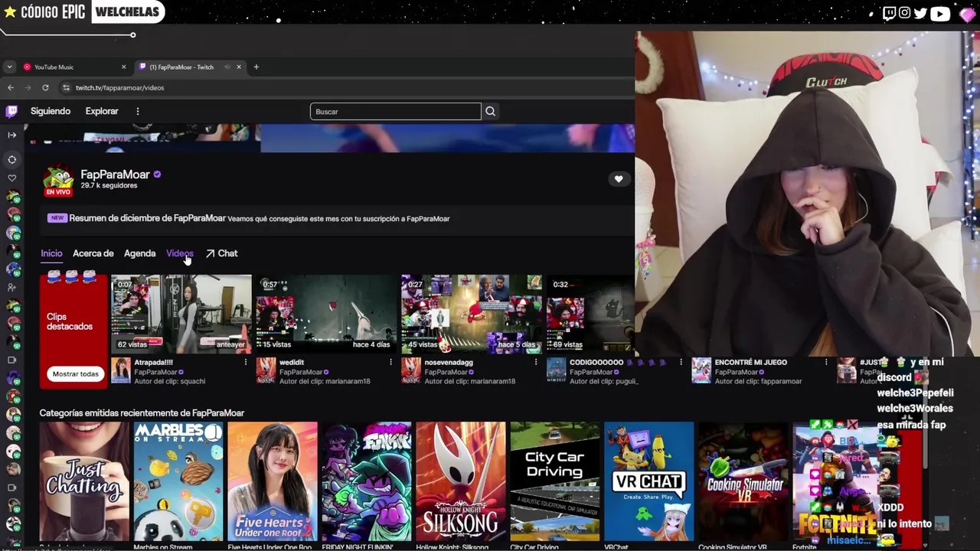Play the wedidit clip thumbnail
The image size is (980, 551).
click(x=325, y=314)
